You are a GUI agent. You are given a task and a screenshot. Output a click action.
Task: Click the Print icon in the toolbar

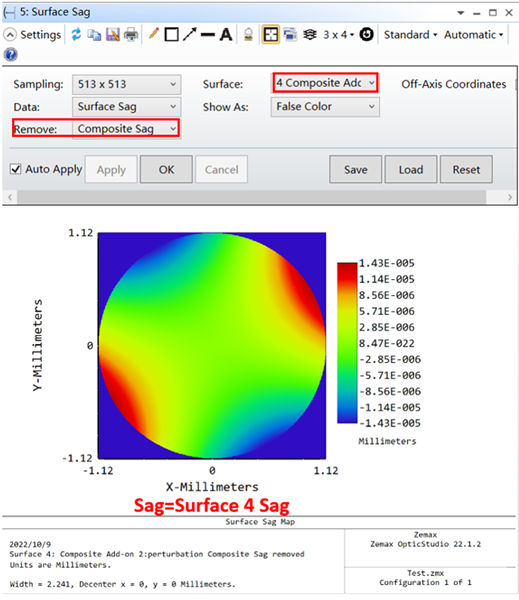pyautogui.click(x=131, y=35)
